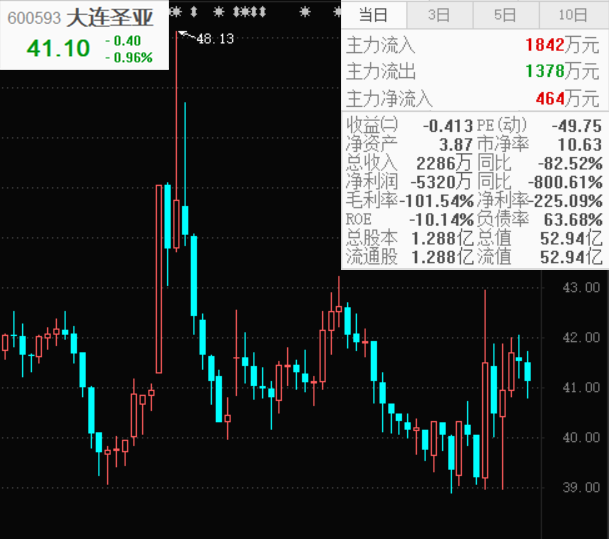Image resolution: width=609 pixels, height=539 pixels.
Task: Click the 主力净流入 label
Action: [389, 98]
